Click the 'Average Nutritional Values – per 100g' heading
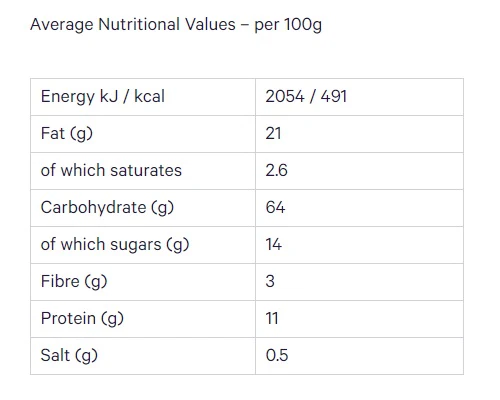 [x=176, y=25]
